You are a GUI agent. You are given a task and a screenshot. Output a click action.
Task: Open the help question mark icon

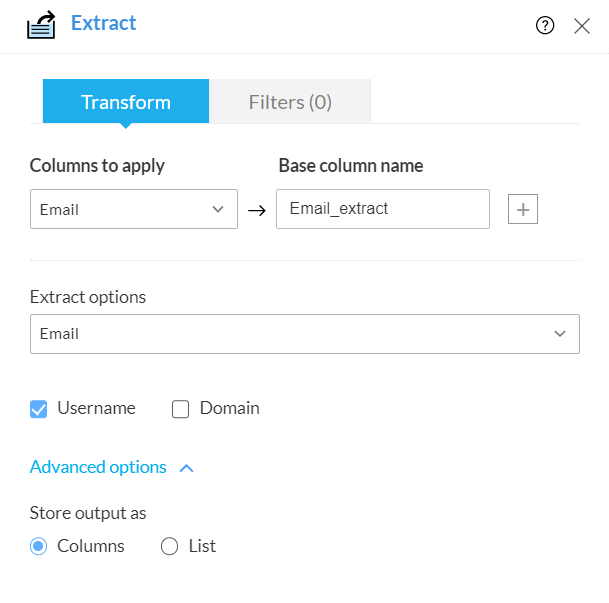coord(545,26)
